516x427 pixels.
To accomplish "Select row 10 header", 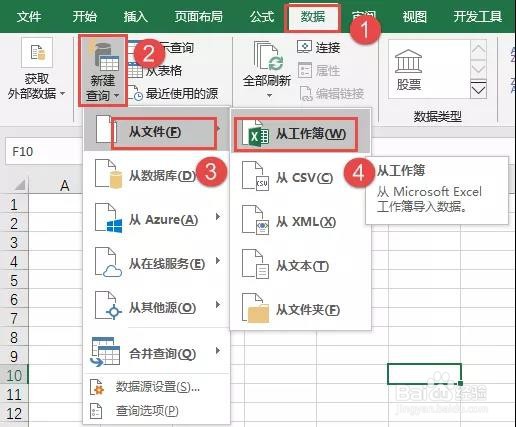I will pos(14,375).
